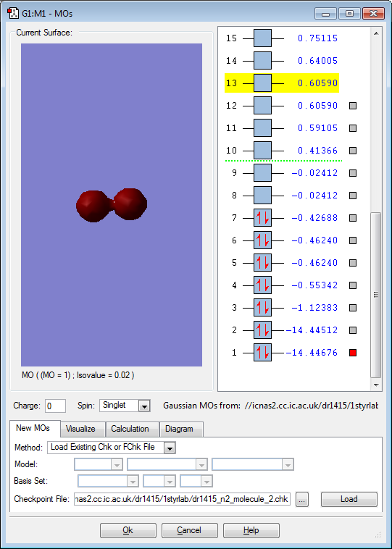Click the browse (...) checkpoint file button

point(302,499)
